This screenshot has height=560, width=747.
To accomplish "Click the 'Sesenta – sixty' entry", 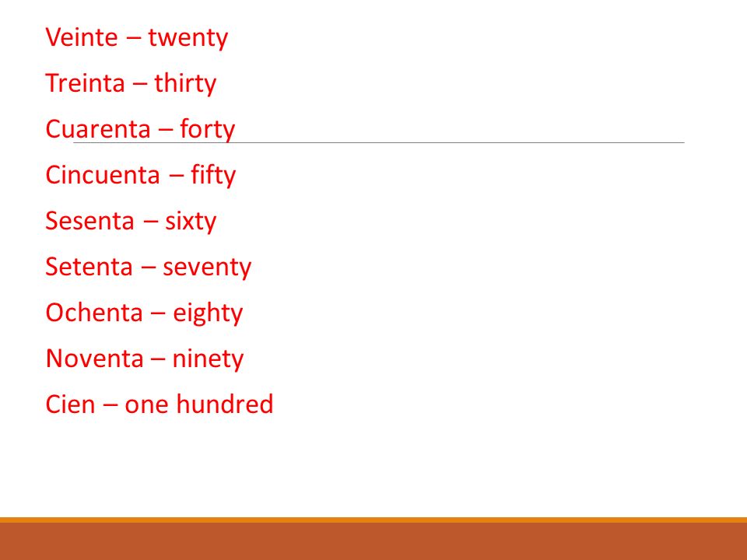I will click(x=131, y=221).
